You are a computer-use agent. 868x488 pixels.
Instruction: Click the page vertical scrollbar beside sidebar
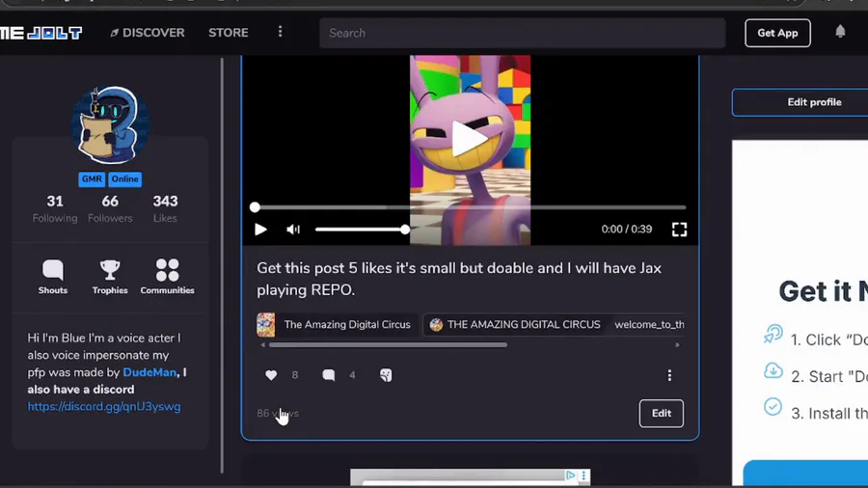[222, 265]
